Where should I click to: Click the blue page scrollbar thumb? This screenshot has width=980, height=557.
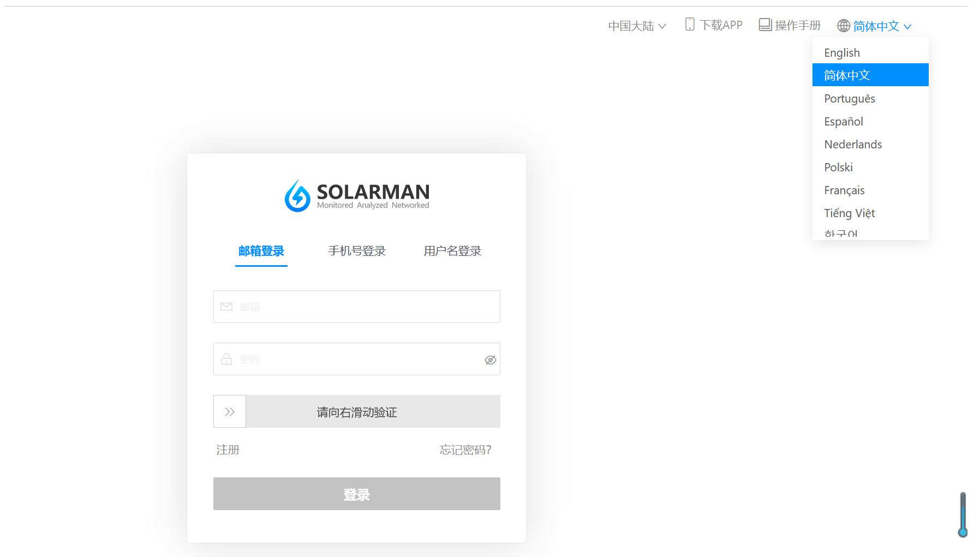click(963, 514)
